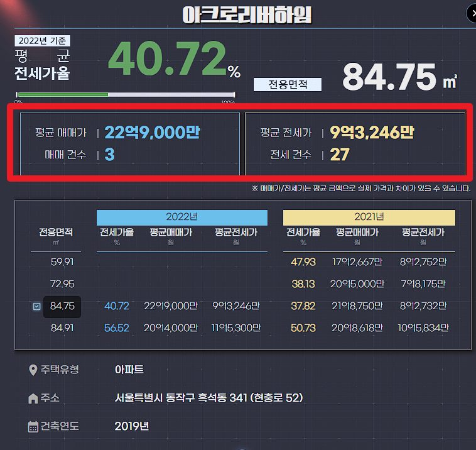Click 17억2,667만 sale price cell

357,262
